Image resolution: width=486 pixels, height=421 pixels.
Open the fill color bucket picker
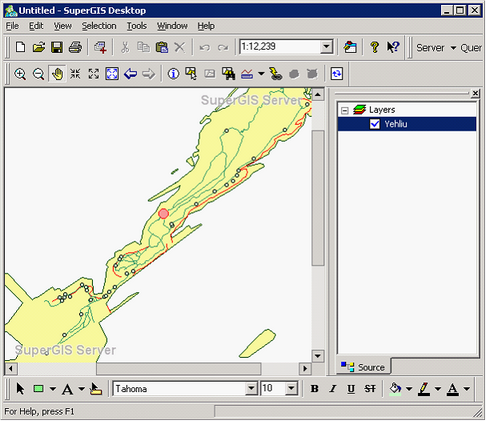tap(395, 389)
